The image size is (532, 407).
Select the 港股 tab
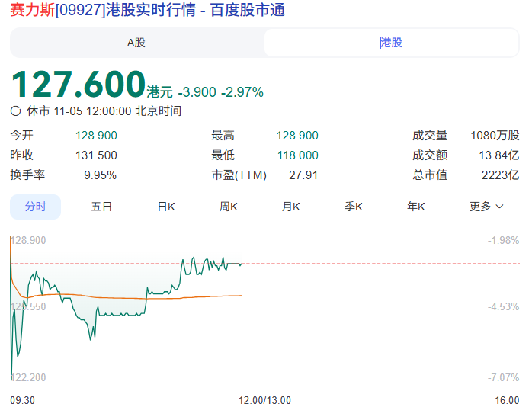(391, 43)
